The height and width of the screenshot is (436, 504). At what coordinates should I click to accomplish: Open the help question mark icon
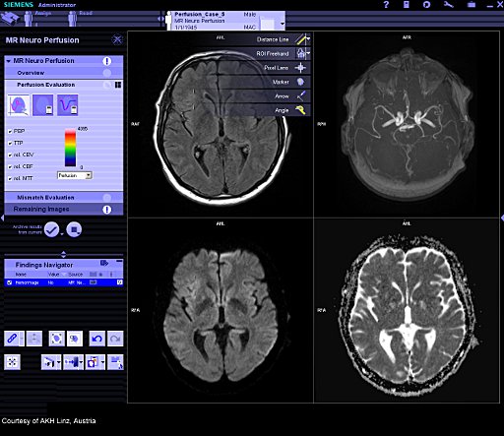point(386,5)
